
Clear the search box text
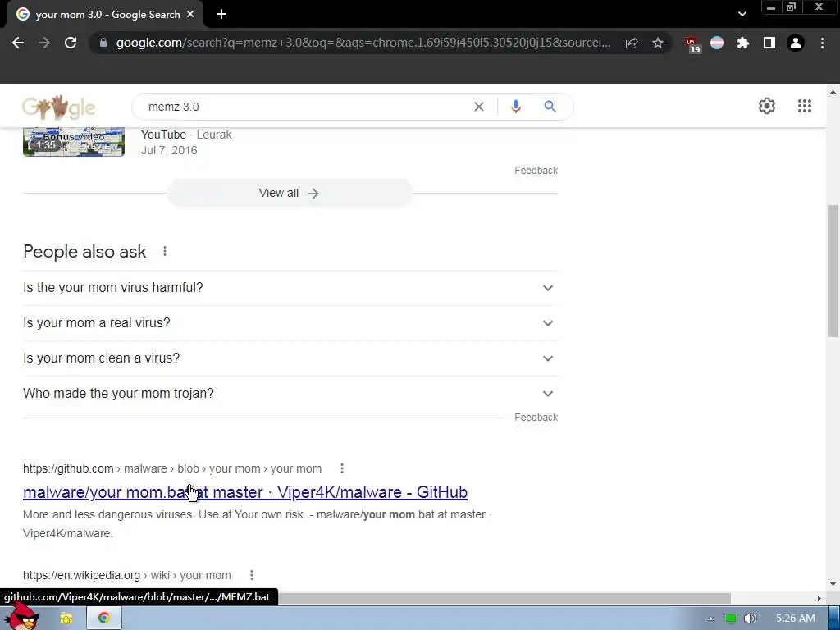click(x=479, y=107)
